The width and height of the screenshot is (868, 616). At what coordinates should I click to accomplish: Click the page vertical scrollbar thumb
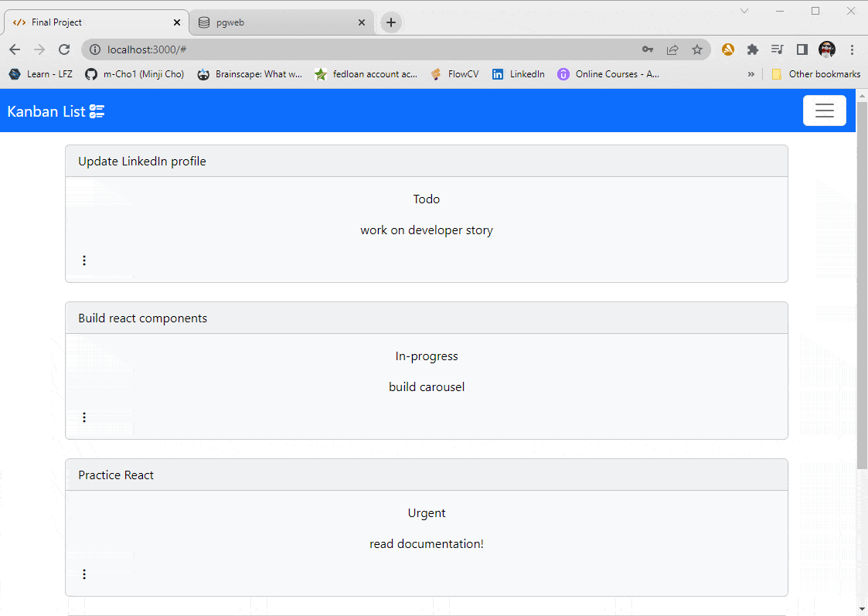pos(863,285)
